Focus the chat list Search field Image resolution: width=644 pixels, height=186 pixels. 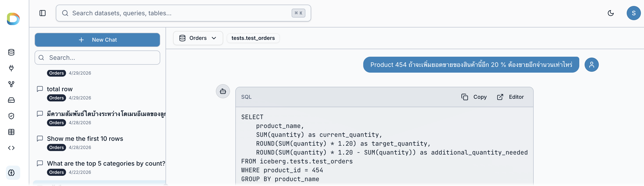coord(97,58)
